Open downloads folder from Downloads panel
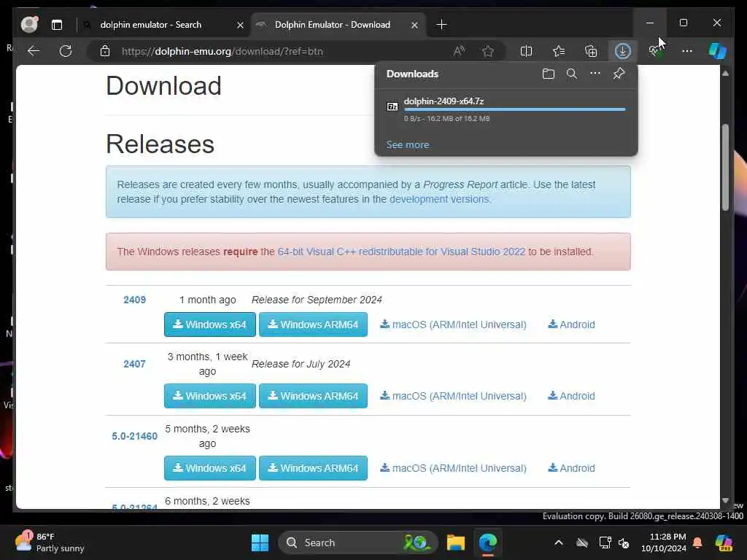 [x=549, y=74]
